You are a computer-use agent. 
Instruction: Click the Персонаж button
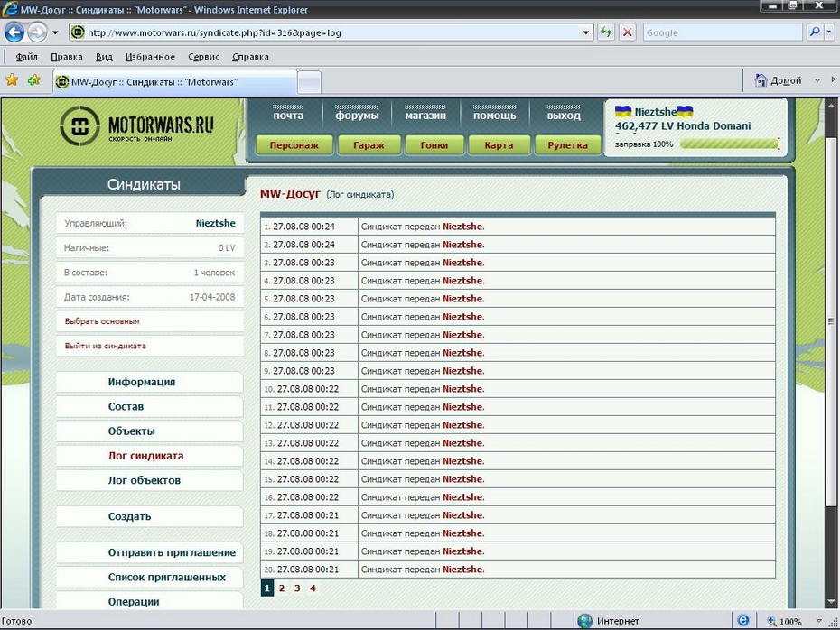pyautogui.click(x=294, y=145)
